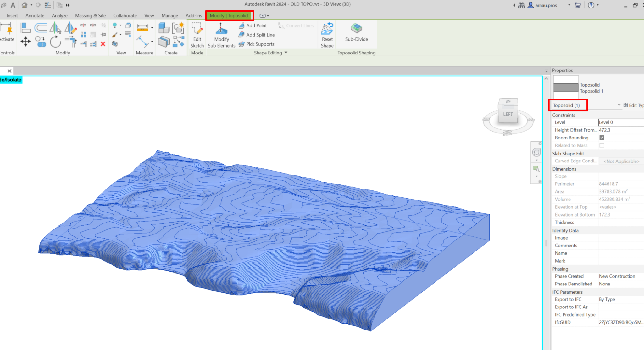This screenshot has width=644, height=350.
Task: Click the LEFT face of ViewCube
Action: point(508,114)
